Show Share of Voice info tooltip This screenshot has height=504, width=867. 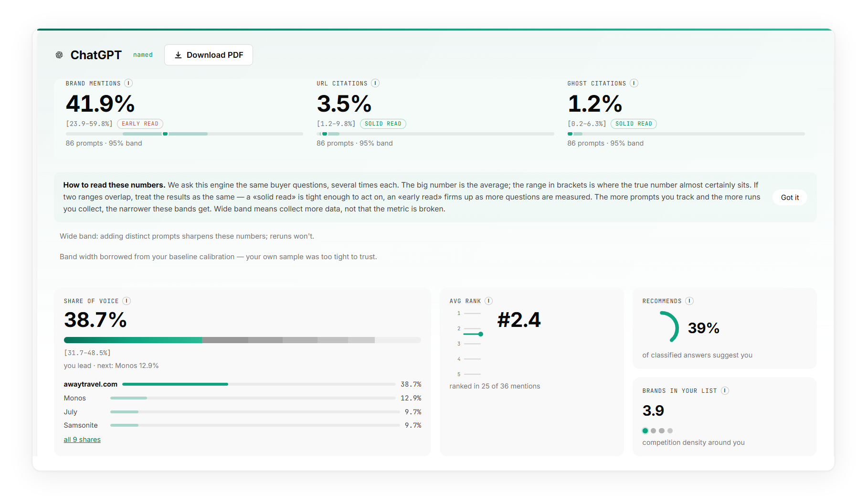point(127,301)
